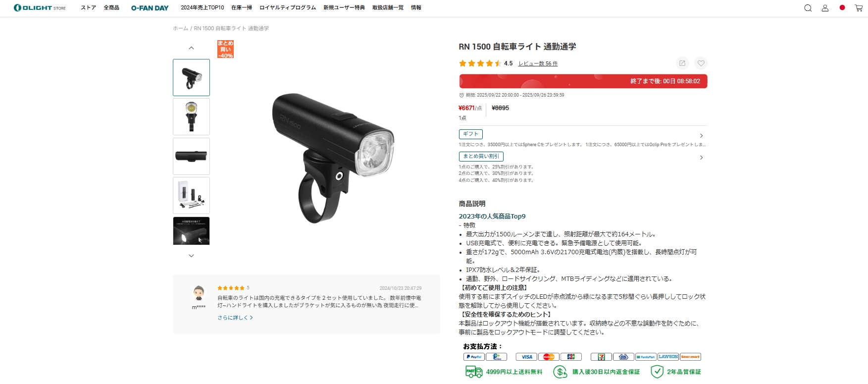Open the search magnifier icon
The width and height of the screenshot is (868, 384).
coord(808,8)
